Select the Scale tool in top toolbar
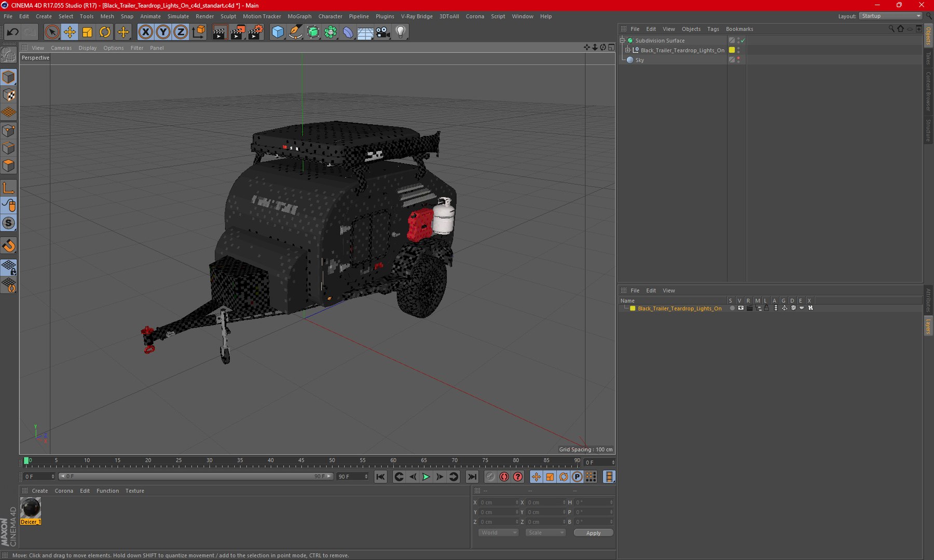934x560 pixels. tap(87, 32)
